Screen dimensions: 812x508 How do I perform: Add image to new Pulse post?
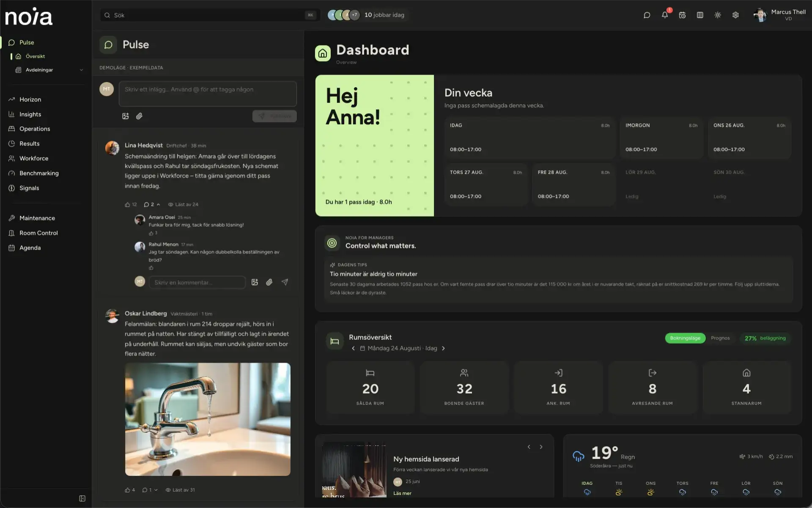pos(126,116)
